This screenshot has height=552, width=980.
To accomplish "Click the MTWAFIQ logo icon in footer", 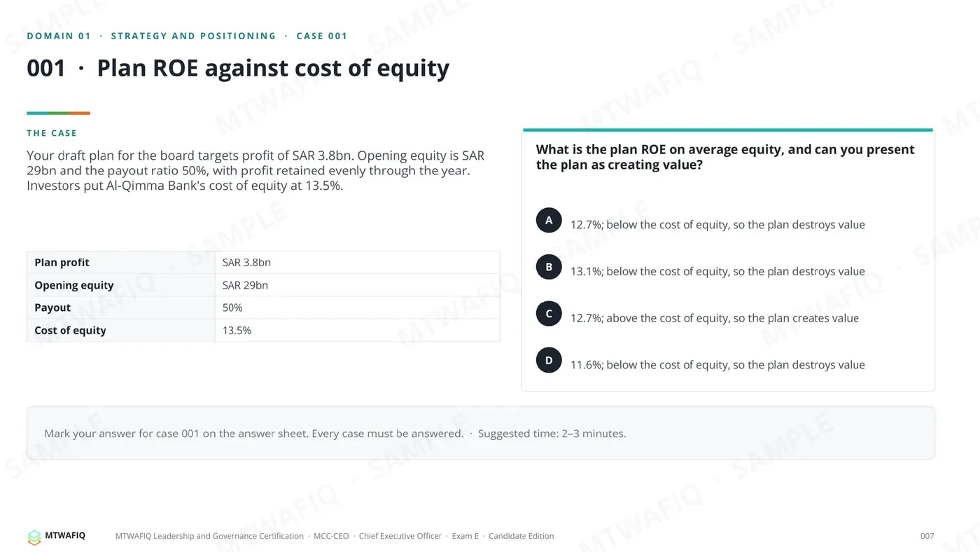I will point(34,537).
